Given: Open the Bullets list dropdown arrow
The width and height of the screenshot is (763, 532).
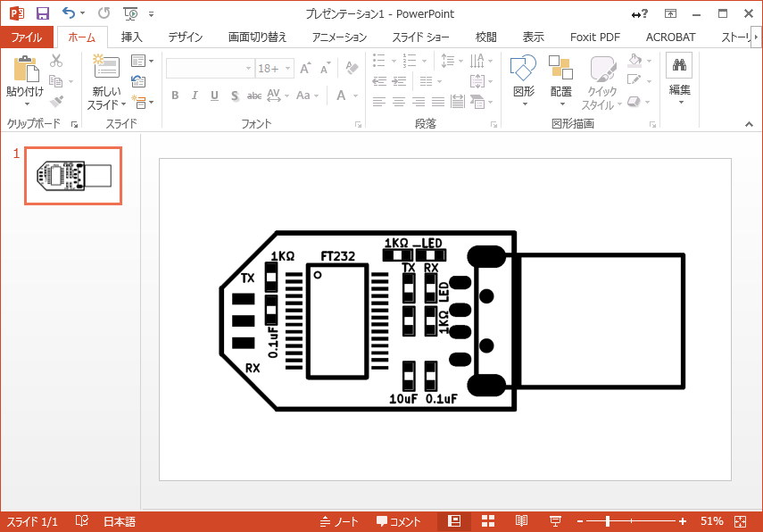Looking at the screenshot, I should (394, 61).
